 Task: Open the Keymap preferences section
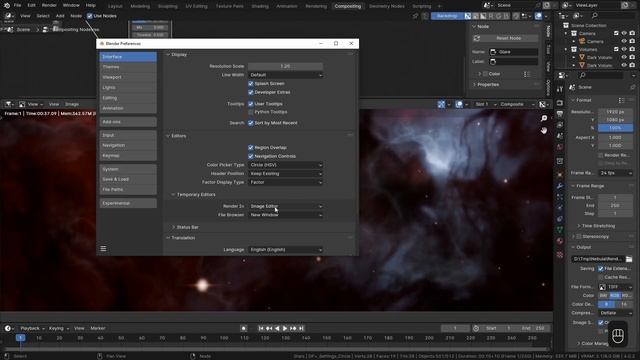[x=128, y=156]
